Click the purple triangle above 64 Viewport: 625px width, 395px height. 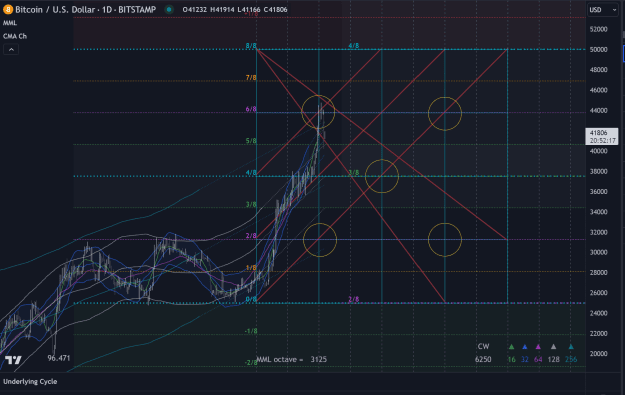tap(538, 346)
